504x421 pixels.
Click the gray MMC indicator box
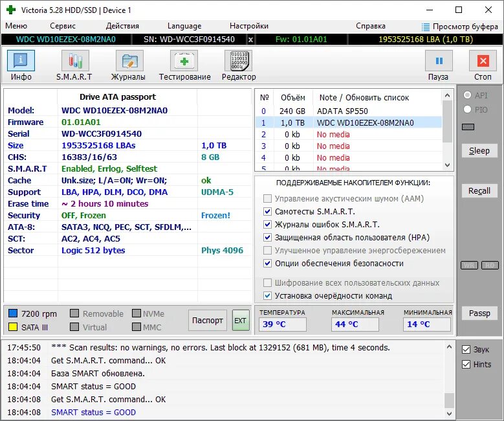(x=137, y=327)
